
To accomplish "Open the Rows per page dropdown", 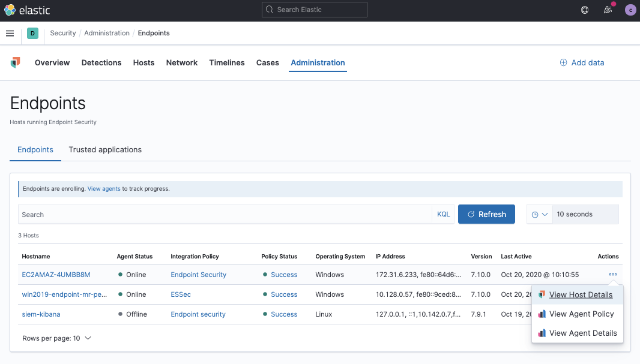I will point(56,338).
